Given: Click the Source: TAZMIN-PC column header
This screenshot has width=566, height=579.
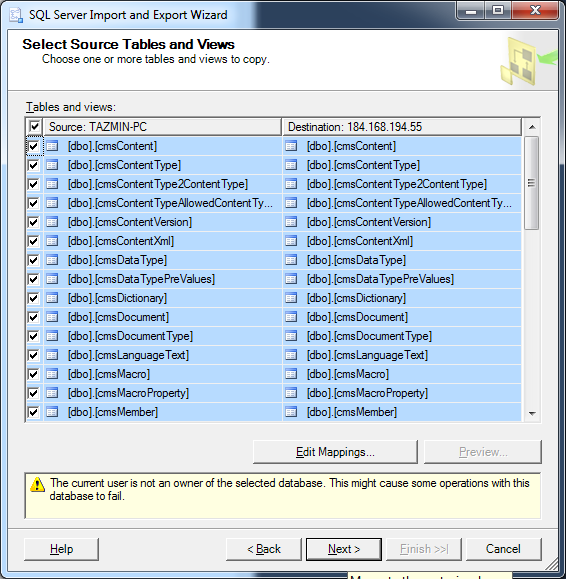Looking at the screenshot, I should (x=162, y=127).
